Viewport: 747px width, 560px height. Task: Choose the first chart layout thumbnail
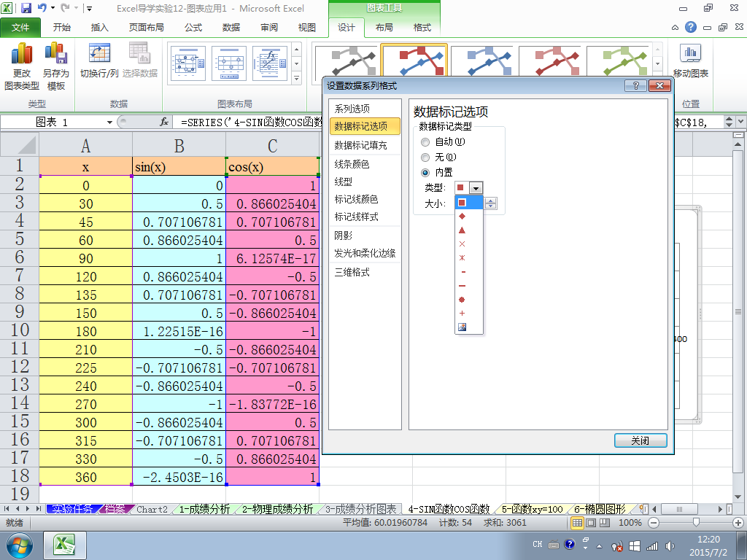[188, 63]
